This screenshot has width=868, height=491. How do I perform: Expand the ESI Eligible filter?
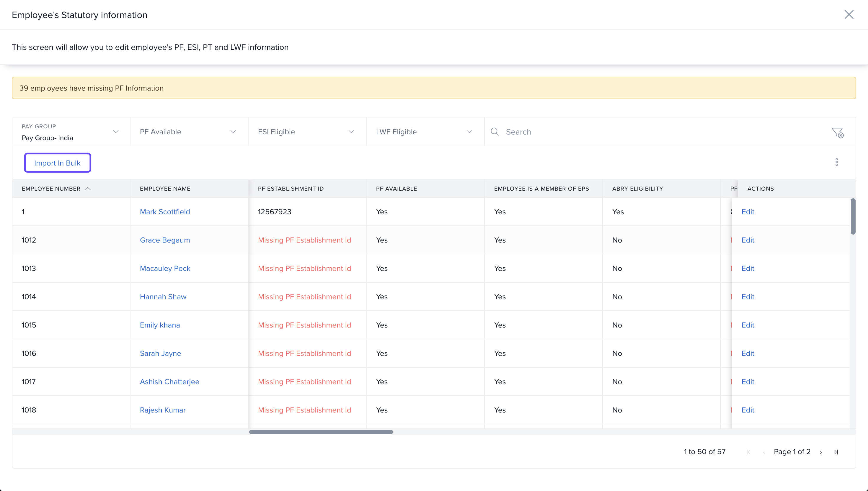[x=306, y=132]
